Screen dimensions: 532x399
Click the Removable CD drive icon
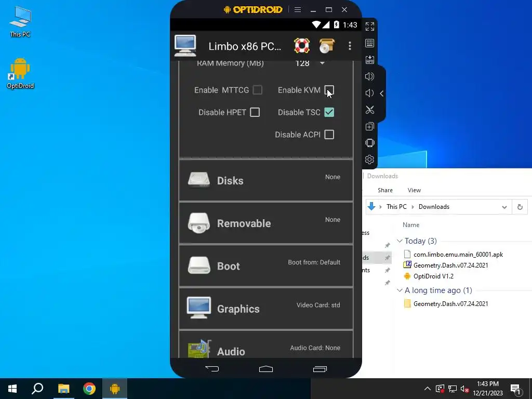point(199,223)
